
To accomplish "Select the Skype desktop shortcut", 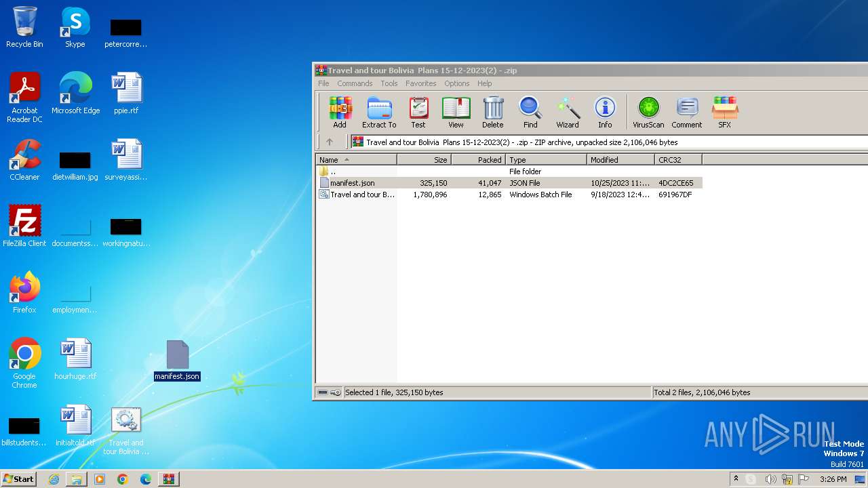I will pyautogui.click(x=75, y=27).
